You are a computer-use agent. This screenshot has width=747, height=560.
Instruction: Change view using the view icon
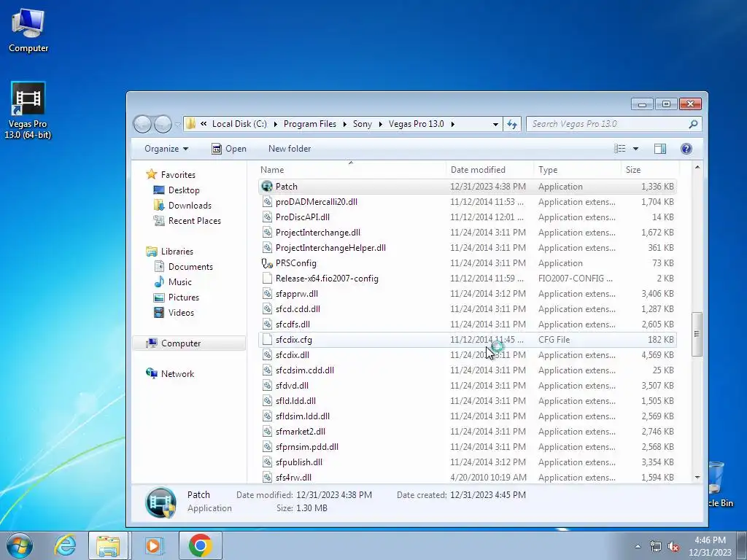[x=620, y=149]
